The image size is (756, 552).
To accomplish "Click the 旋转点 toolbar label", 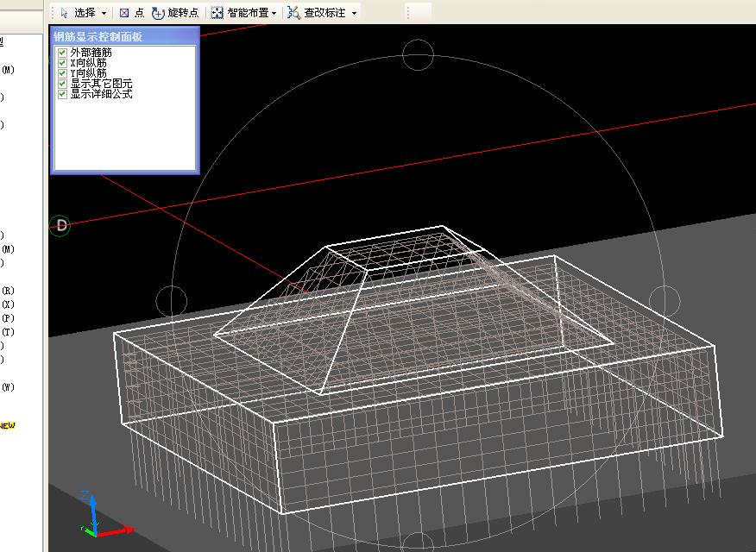I will 183,13.
